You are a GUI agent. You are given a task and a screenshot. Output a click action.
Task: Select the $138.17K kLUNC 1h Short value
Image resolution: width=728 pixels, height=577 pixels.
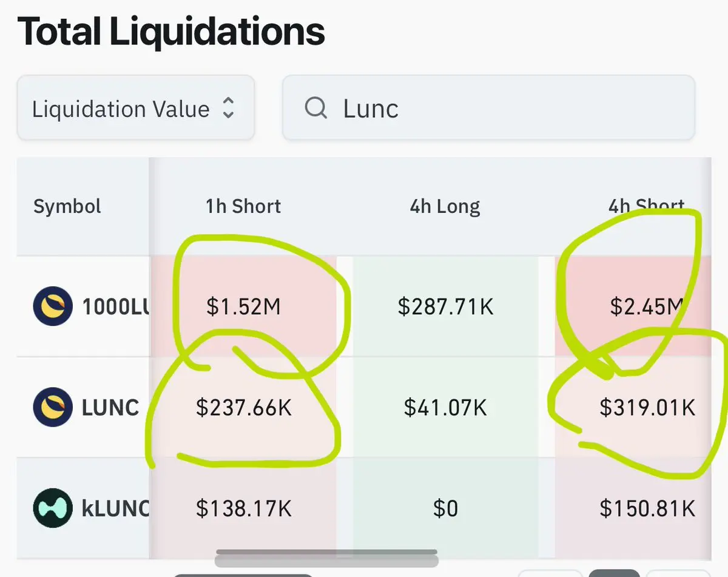(243, 508)
